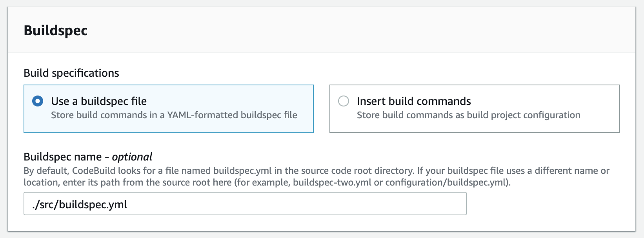Viewport: 644px width, 238px height.
Task: Select the "Use a buildspec file" radio button
Action: click(38, 101)
